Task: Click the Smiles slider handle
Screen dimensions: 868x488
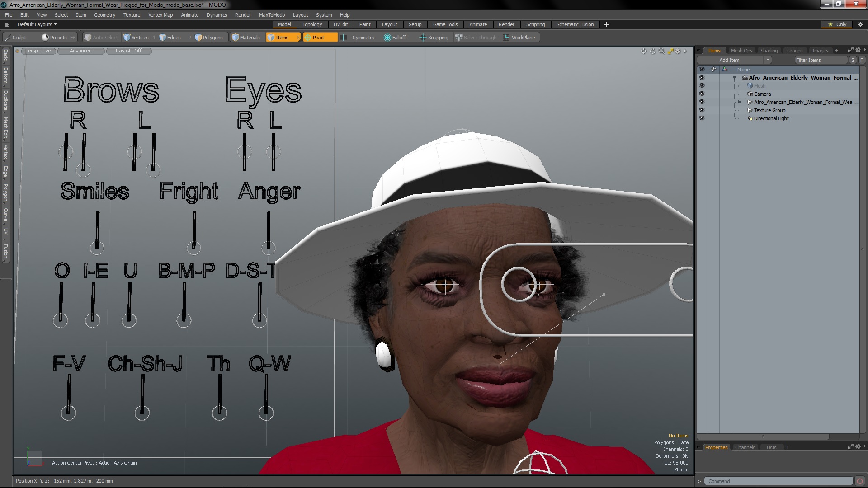Action: pos(97,247)
